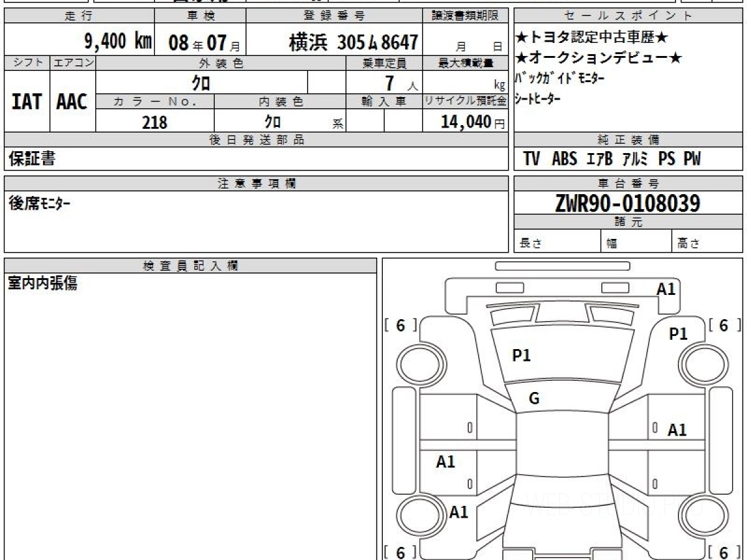
Task: Click the 登録番号 header
Action: 336,16
